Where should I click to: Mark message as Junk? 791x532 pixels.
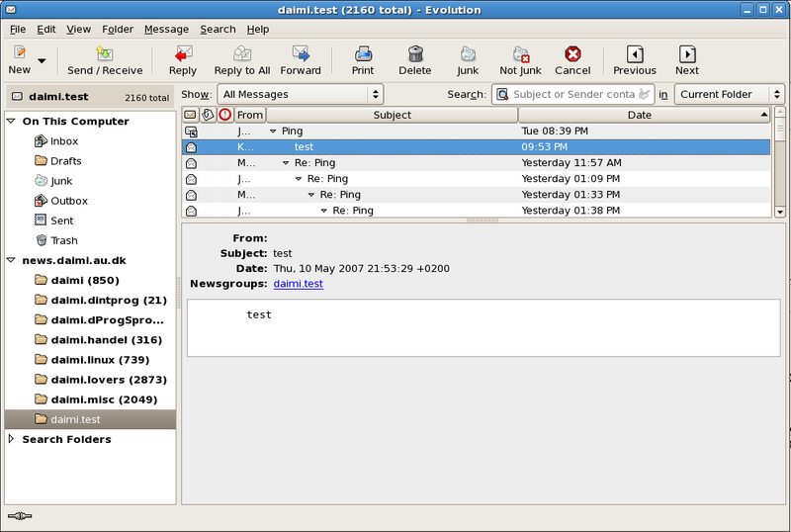[468, 53]
